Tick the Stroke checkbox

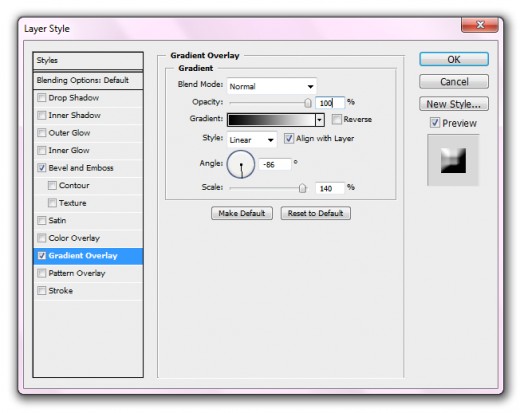(42, 291)
